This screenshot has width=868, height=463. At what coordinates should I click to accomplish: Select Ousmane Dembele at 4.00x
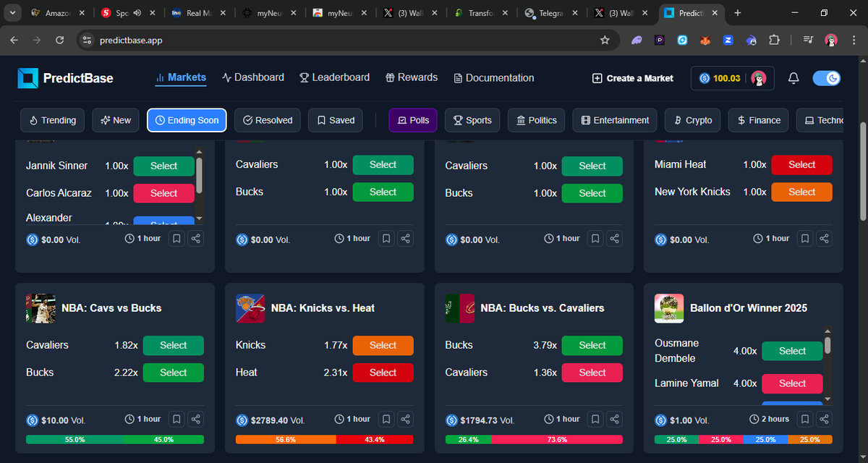(x=792, y=351)
